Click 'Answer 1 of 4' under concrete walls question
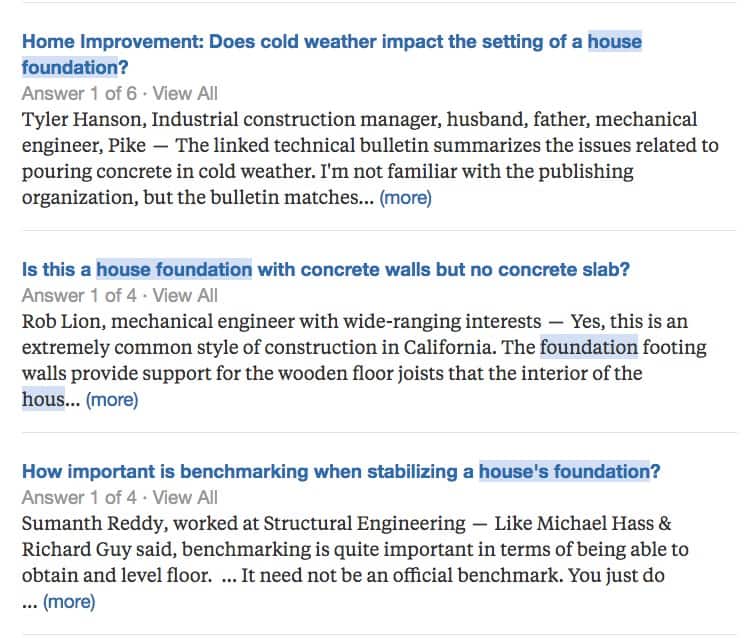 pyautogui.click(x=79, y=296)
